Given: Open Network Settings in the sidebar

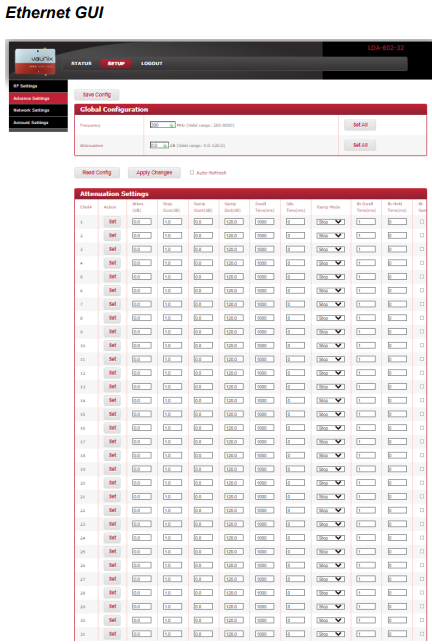Looking at the screenshot, I should pos(38,110).
